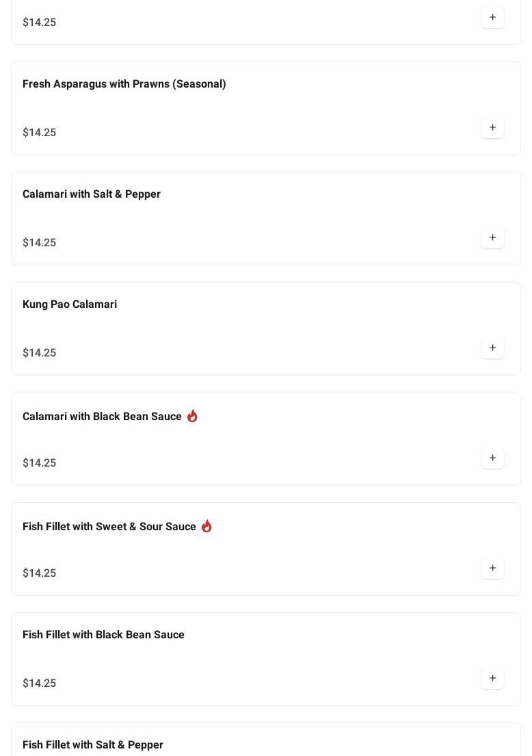Add Kung Pao Calamari using plus icon
The width and height of the screenshot is (532, 756).
(492, 348)
